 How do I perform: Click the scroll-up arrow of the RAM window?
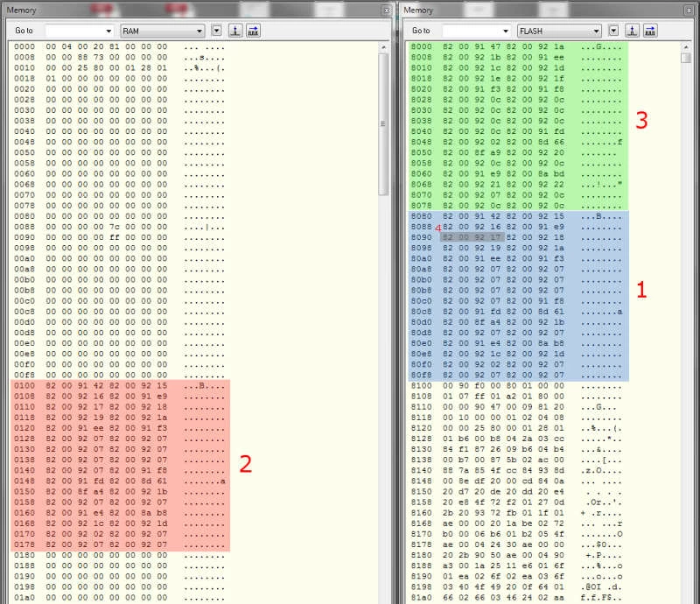coord(383,47)
